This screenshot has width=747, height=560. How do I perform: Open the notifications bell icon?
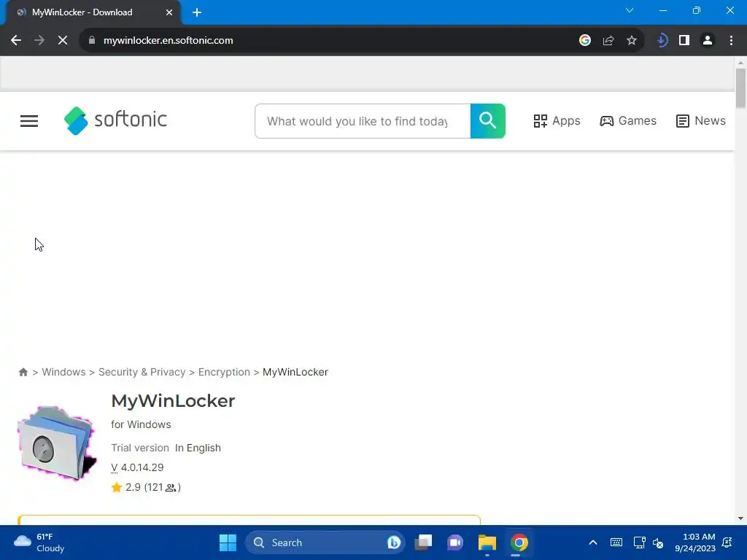pos(727,542)
